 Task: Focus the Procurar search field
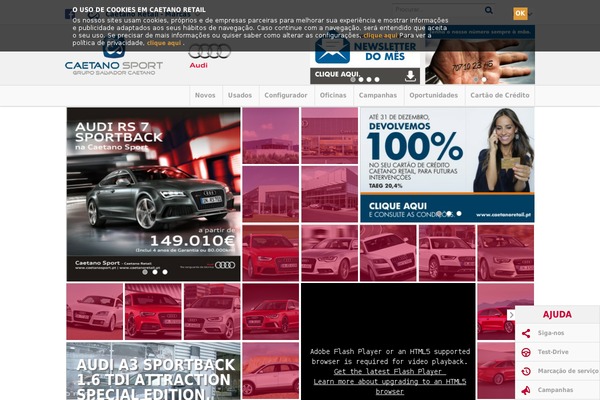click(x=437, y=10)
